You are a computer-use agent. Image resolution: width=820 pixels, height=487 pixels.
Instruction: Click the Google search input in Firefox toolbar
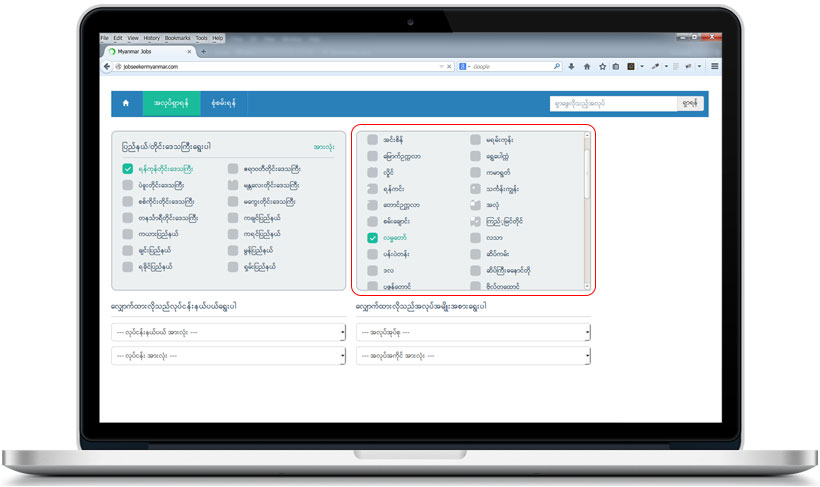point(510,66)
